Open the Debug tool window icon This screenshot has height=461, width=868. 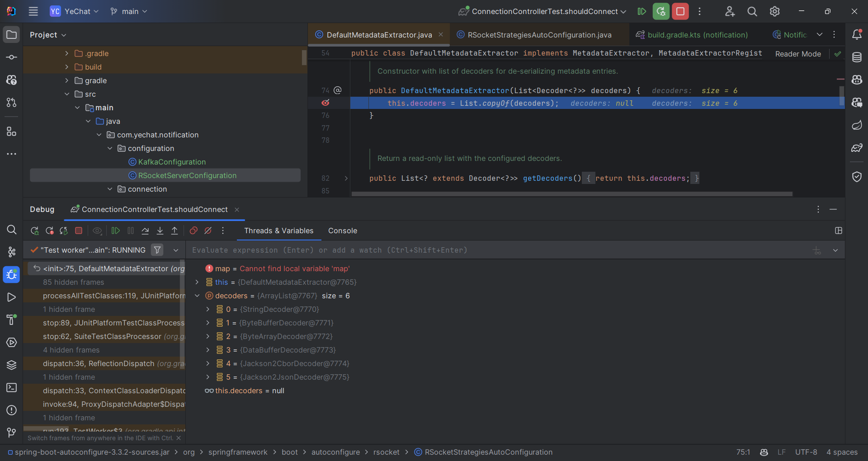tap(11, 274)
